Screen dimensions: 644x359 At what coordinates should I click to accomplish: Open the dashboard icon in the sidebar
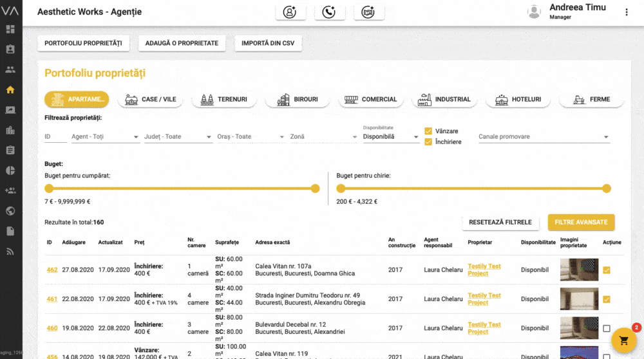[10, 29]
